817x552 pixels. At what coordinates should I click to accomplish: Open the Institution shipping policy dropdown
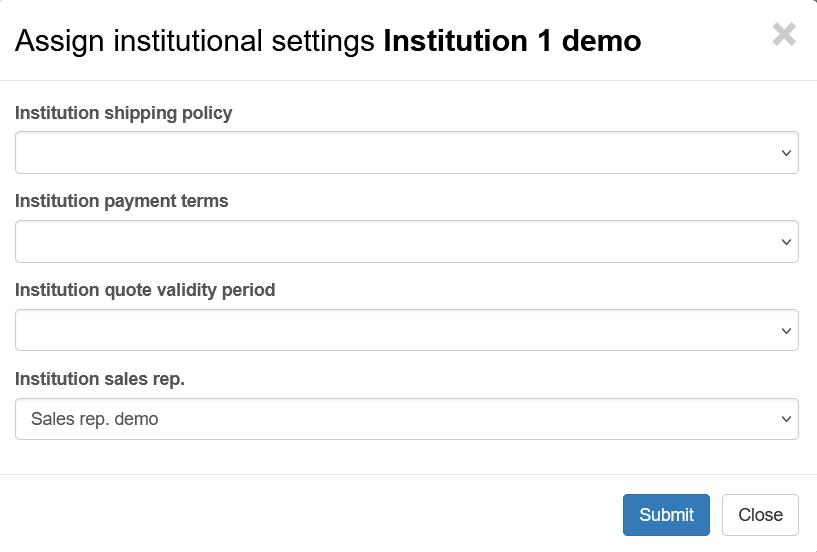point(406,153)
